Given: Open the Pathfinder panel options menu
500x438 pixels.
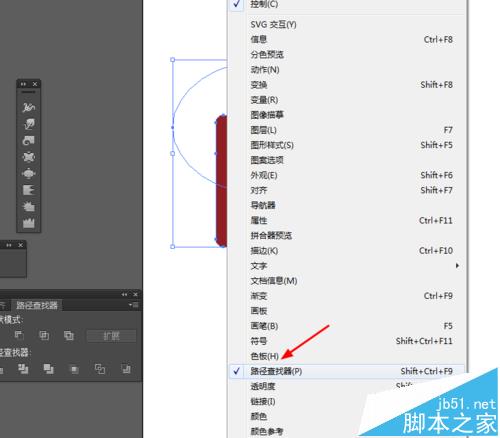Looking at the screenshot, I should [x=133, y=305].
